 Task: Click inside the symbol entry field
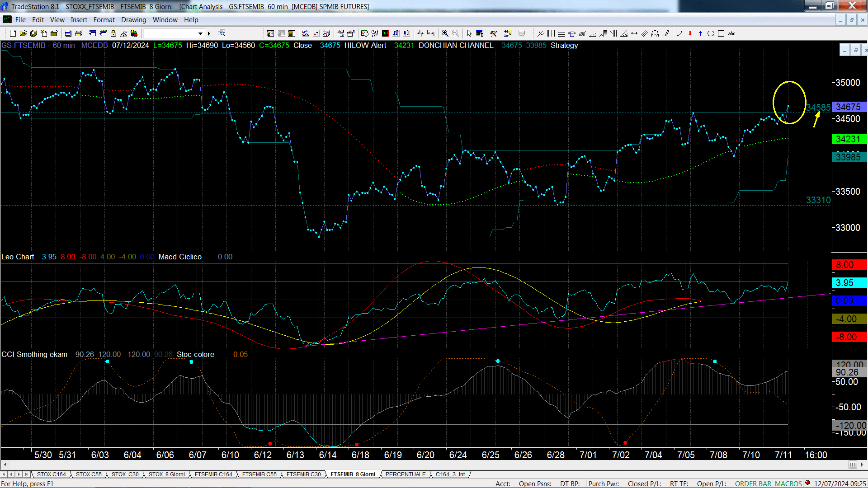170,33
